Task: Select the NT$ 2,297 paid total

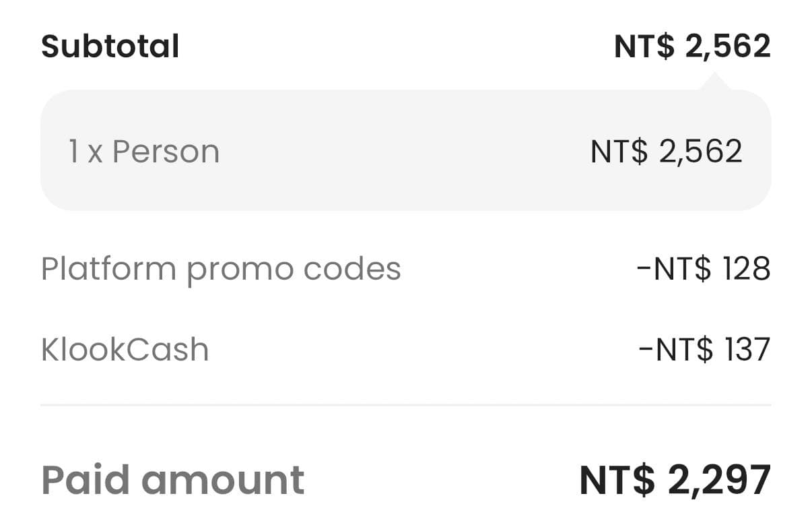Action: (675, 480)
